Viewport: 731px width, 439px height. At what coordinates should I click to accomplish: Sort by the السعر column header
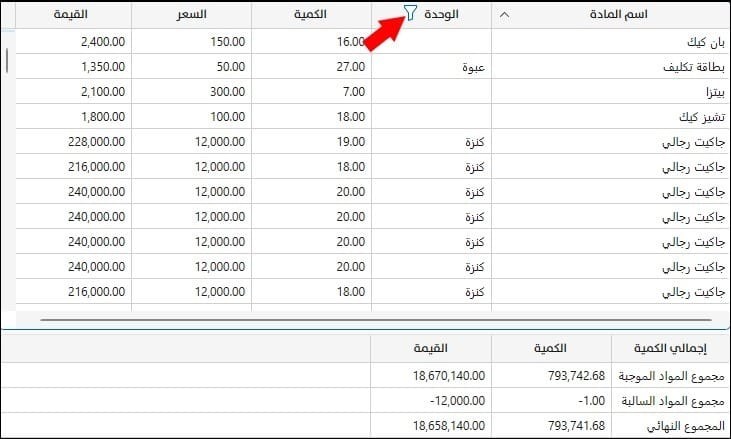(192, 15)
